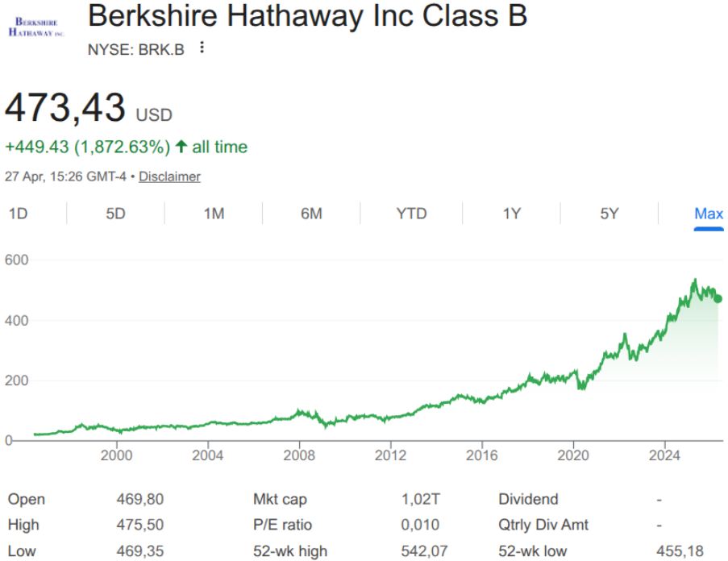Screen dimensions: 728x561
Task: Click the Berkshire Hathaway logo icon
Action: (35, 27)
